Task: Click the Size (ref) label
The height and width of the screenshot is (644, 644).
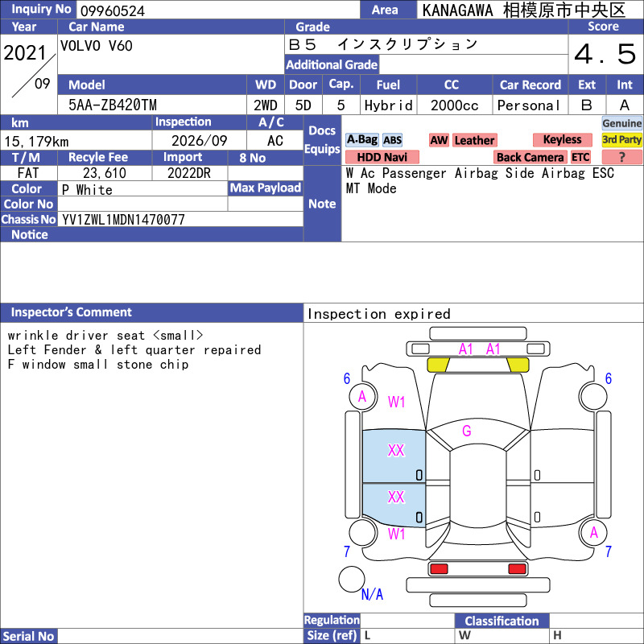Action: [x=332, y=635]
